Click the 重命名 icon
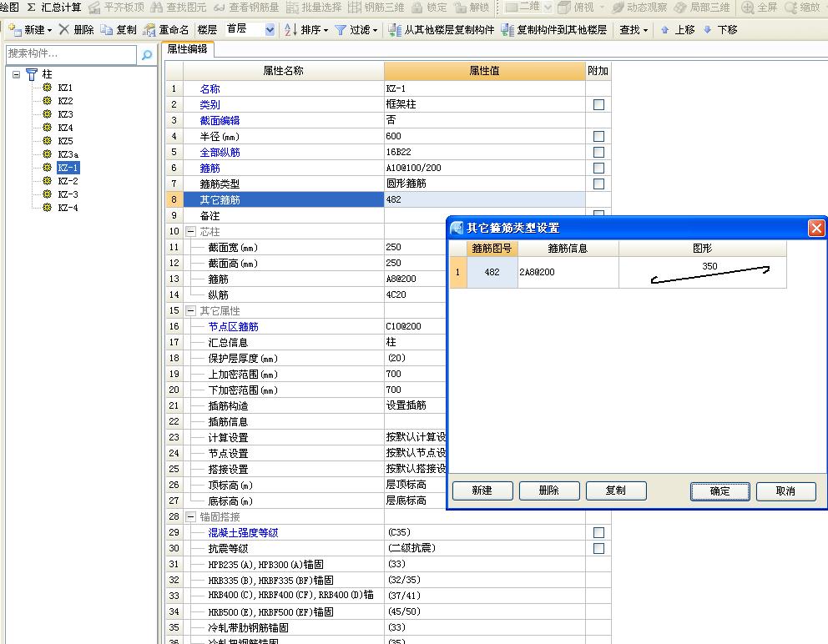The image size is (828, 644). [x=149, y=30]
